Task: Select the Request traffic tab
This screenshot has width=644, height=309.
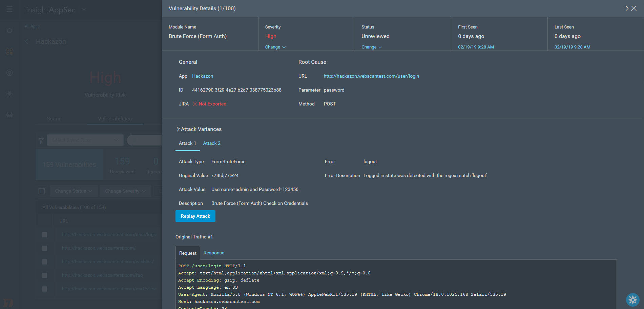Action: click(188, 253)
